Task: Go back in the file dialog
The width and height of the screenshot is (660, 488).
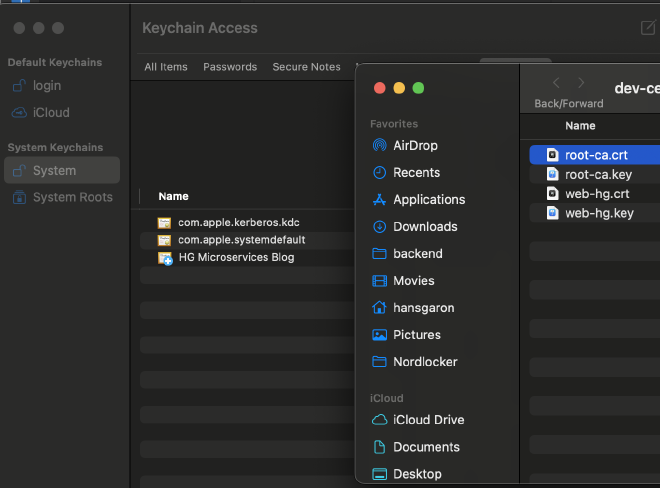Action: [x=556, y=83]
